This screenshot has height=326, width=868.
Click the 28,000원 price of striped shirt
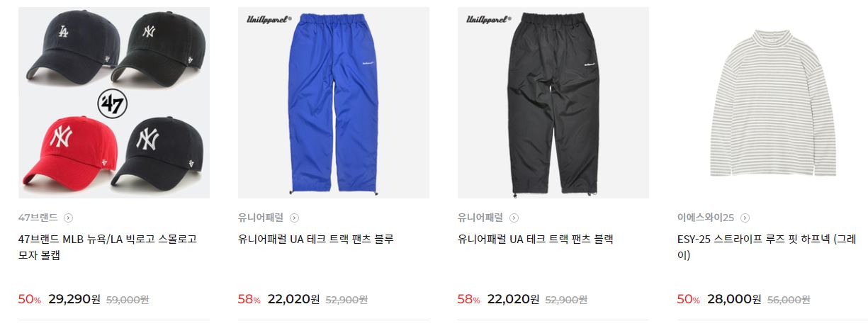pyautogui.click(x=733, y=299)
